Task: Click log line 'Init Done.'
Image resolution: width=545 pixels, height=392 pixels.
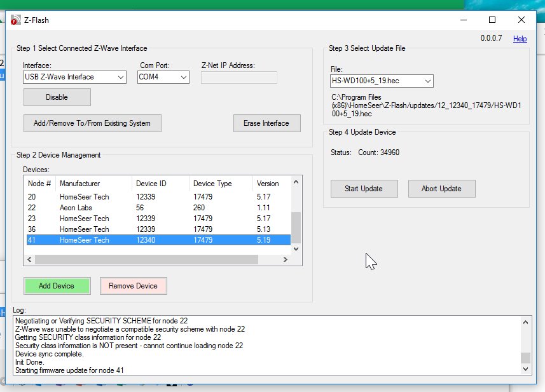Action: [29, 362]
